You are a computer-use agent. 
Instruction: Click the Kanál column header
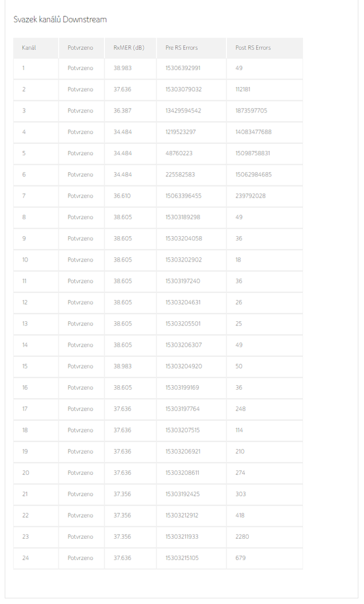point(29,48)
